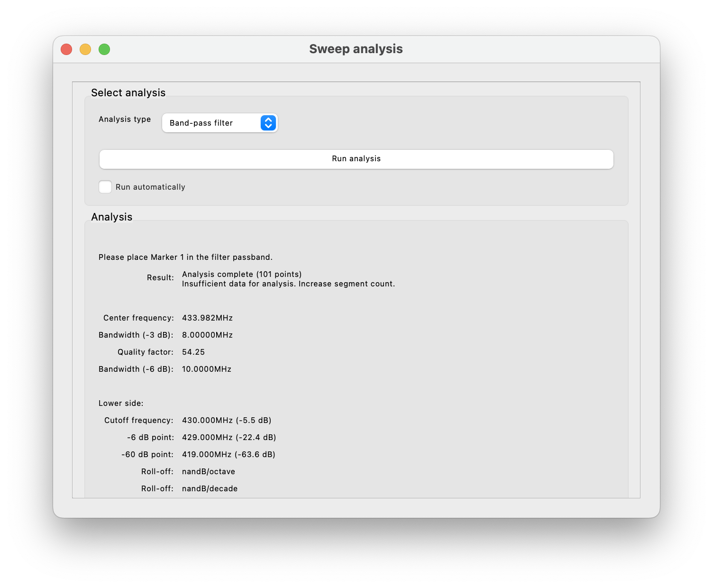Click the up-down chevron on Band-pass filter selector
The height and width of the screenshot is (588, 713).
(x=267, y=123)
